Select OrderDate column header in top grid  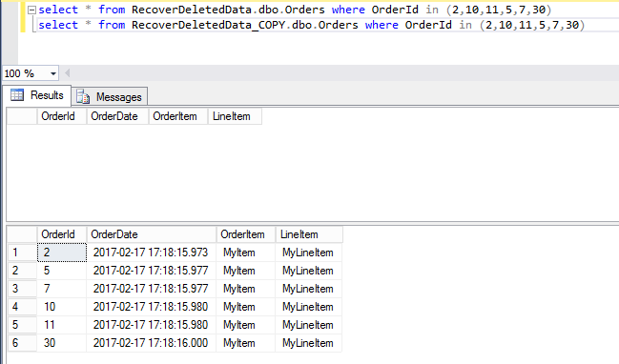click(x=117, y=116)
